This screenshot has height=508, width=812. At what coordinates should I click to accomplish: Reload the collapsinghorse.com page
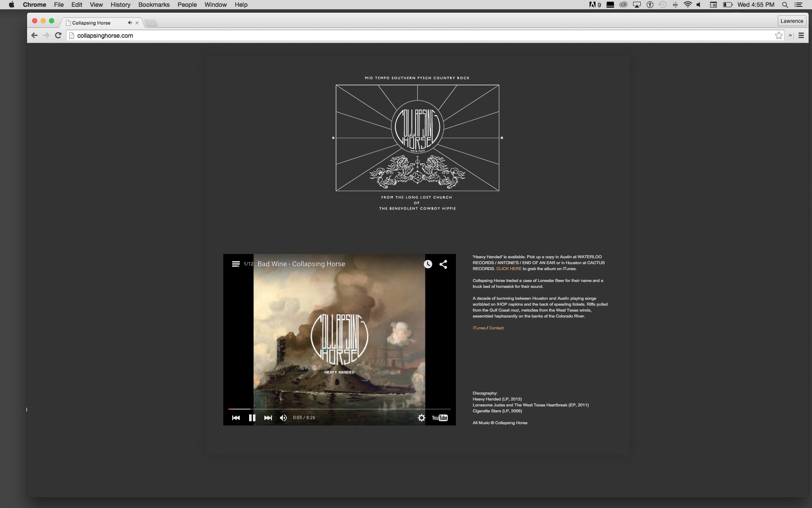point(58,36)
